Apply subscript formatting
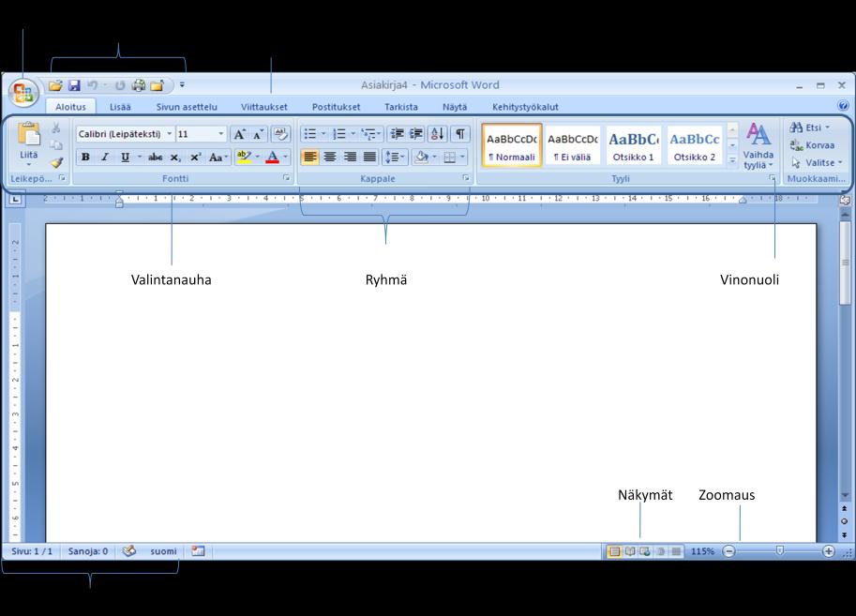Image resolution: width=856 pixels, height=616 pixels. pos(175,158)
